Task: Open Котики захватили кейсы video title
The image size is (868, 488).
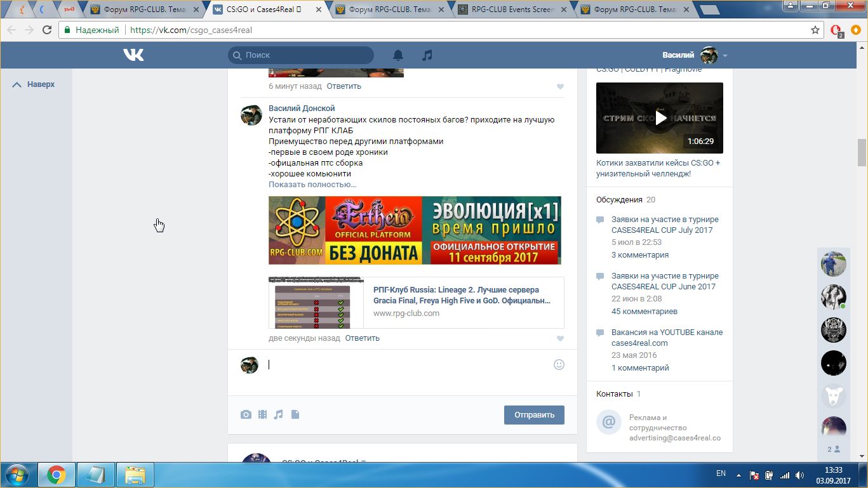Action: coord(658,168)
